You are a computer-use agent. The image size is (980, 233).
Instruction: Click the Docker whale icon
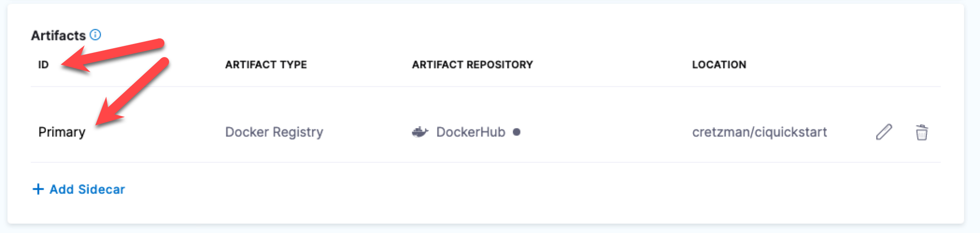tap(420, 132)
